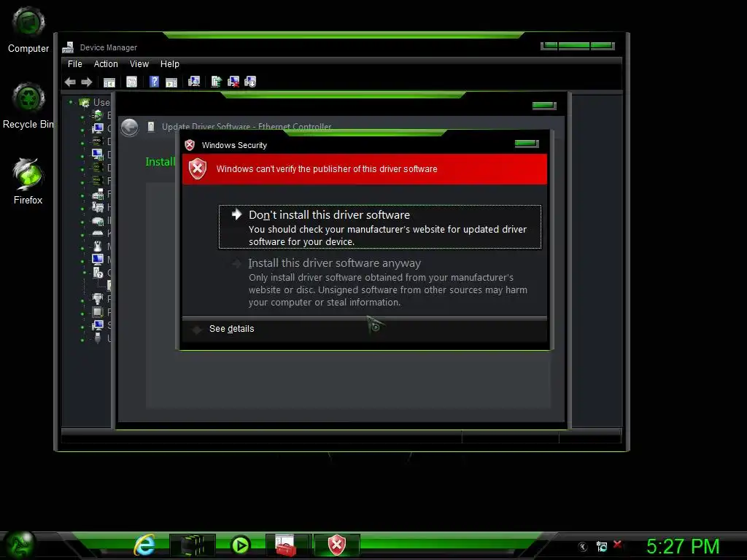Expand the Display adapters node

click(82, 156)
